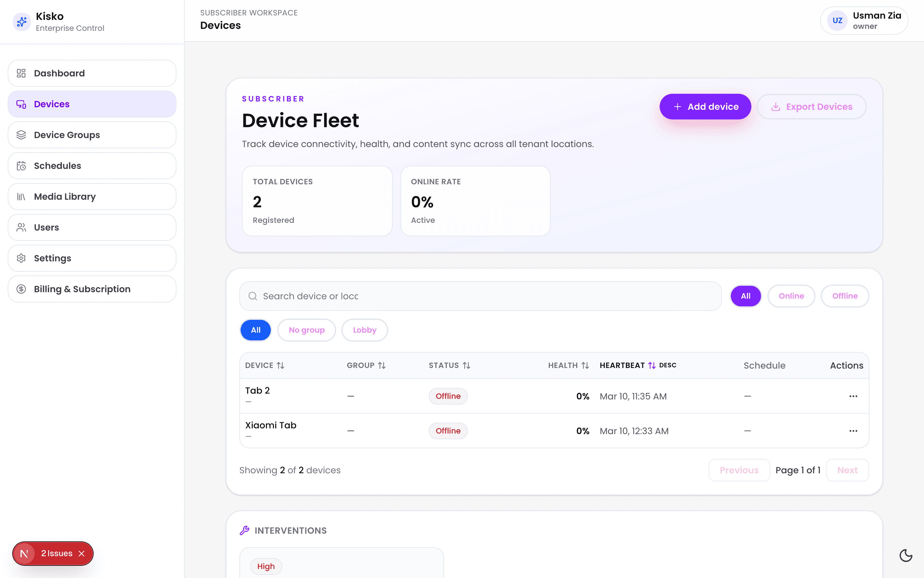Click the Total Devices stat card

tap(317, 201)
